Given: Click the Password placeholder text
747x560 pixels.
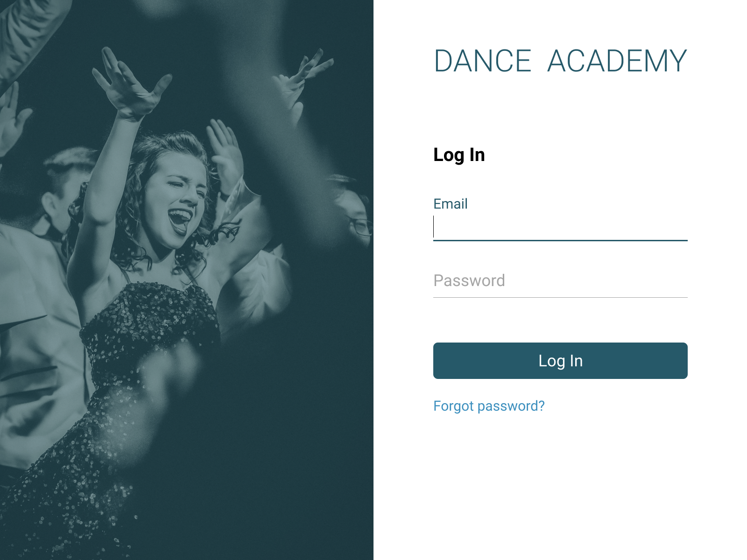Looking at the screenshot, I should (x=469, y=281).
